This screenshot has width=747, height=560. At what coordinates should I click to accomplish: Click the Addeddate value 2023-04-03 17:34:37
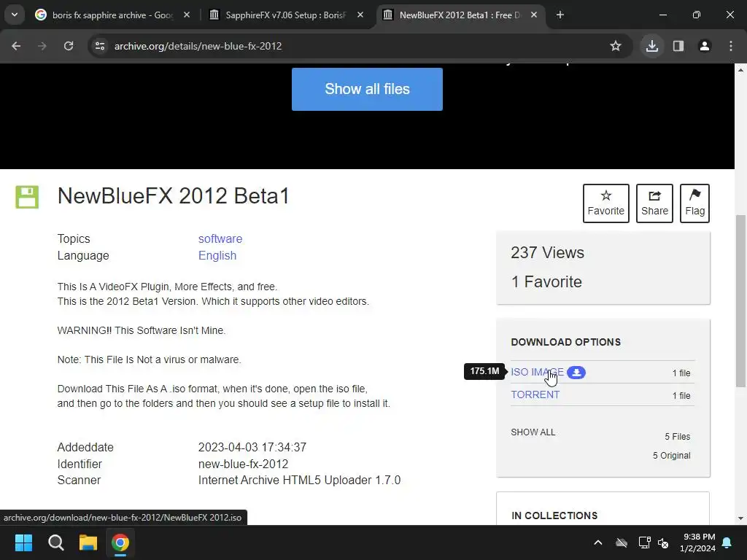[252, 447]
